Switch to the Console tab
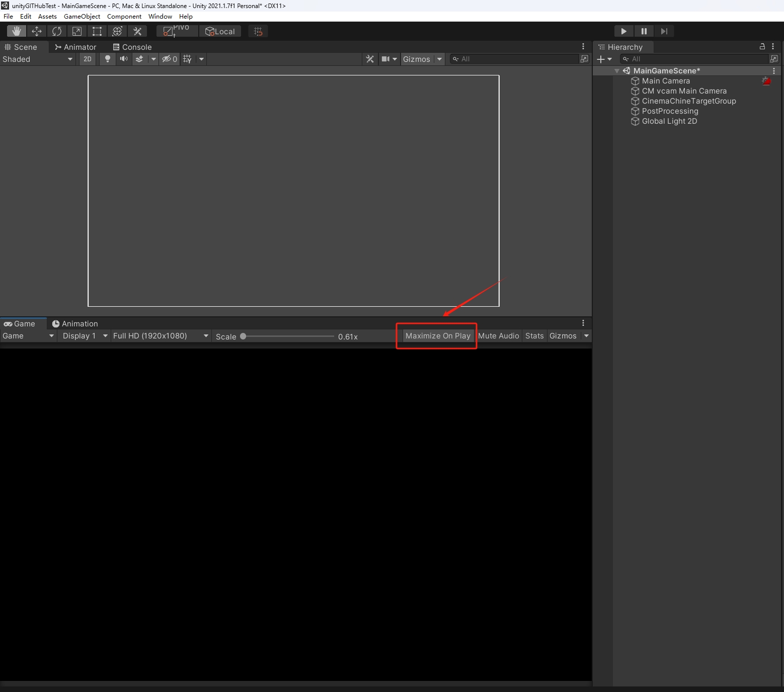784x692 pixels. 132,47
